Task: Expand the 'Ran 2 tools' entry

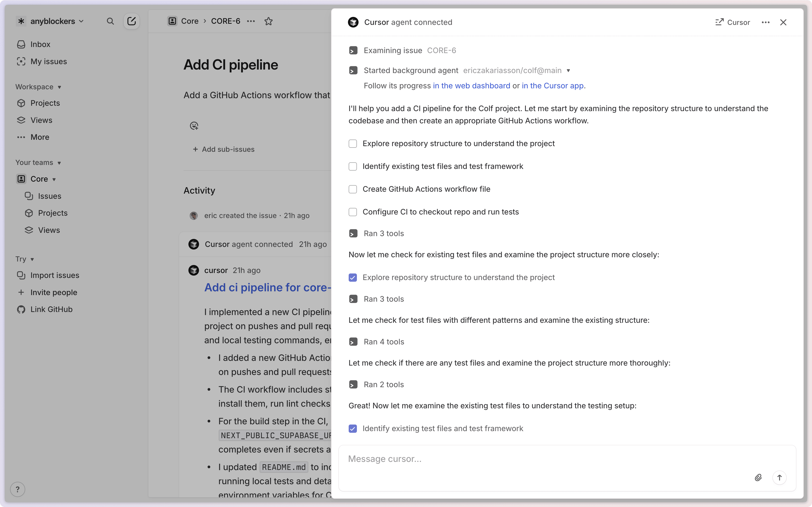Action: click(383, 385)
